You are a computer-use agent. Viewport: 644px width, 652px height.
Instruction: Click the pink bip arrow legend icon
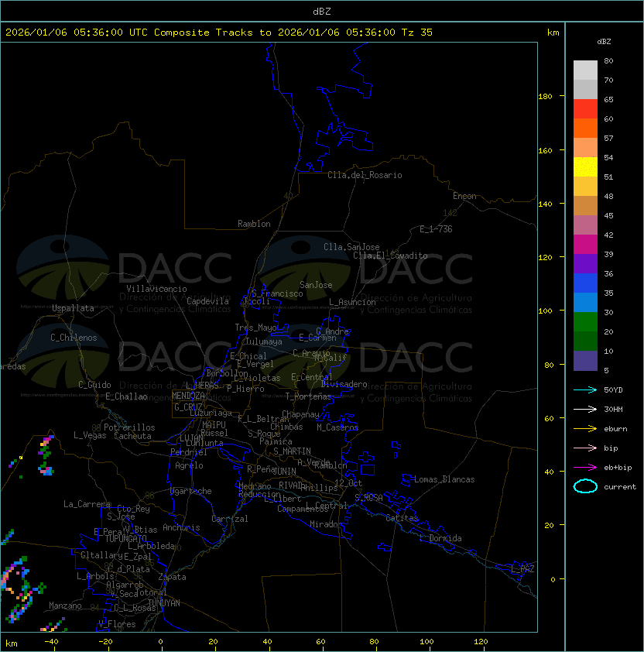pyautogui.click(x=585, y=448)
